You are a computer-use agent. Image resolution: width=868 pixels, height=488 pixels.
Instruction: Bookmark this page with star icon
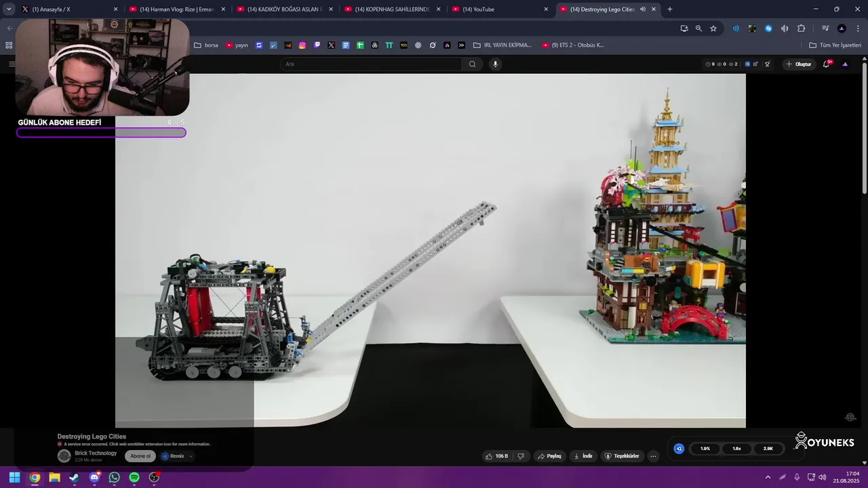click(713, 28)
